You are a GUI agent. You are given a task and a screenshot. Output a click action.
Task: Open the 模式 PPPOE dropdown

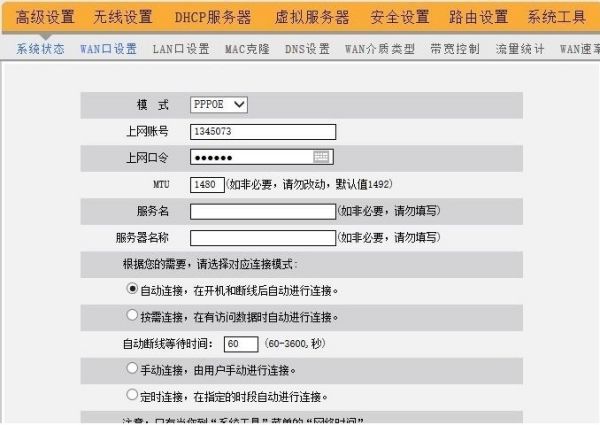[x=219, y=104]
